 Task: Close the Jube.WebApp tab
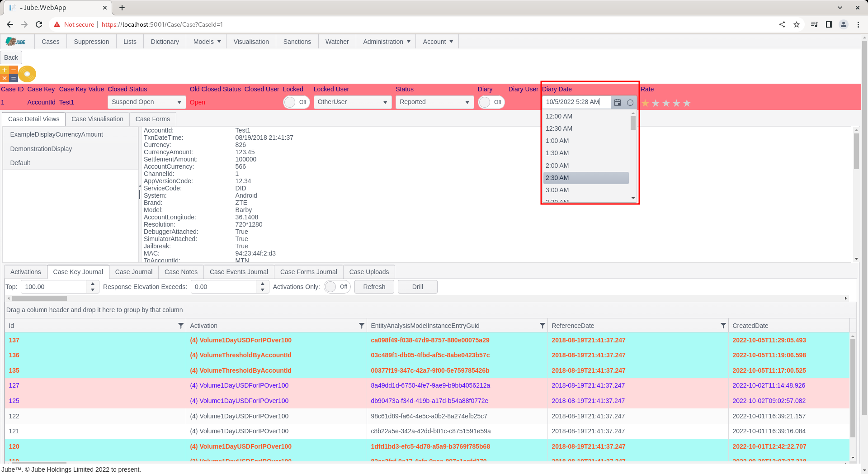pyautogui.click(x=105, y=8)
